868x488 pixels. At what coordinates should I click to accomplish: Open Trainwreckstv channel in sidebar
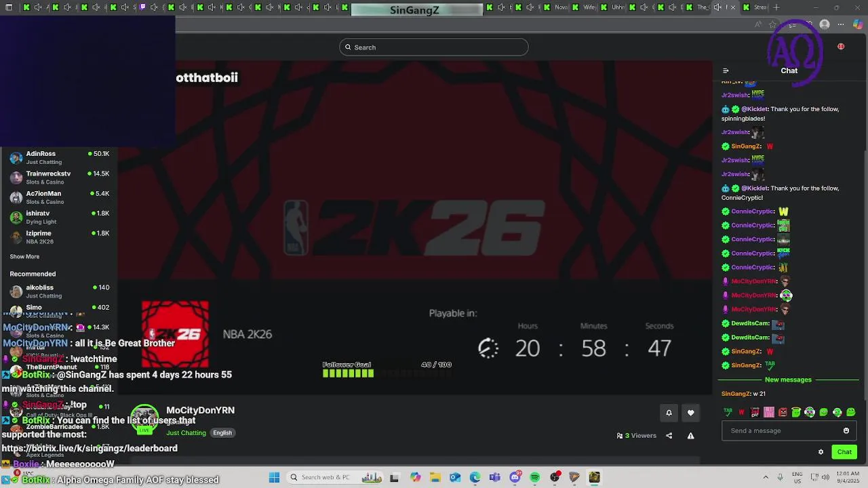(x=59, y=178)
